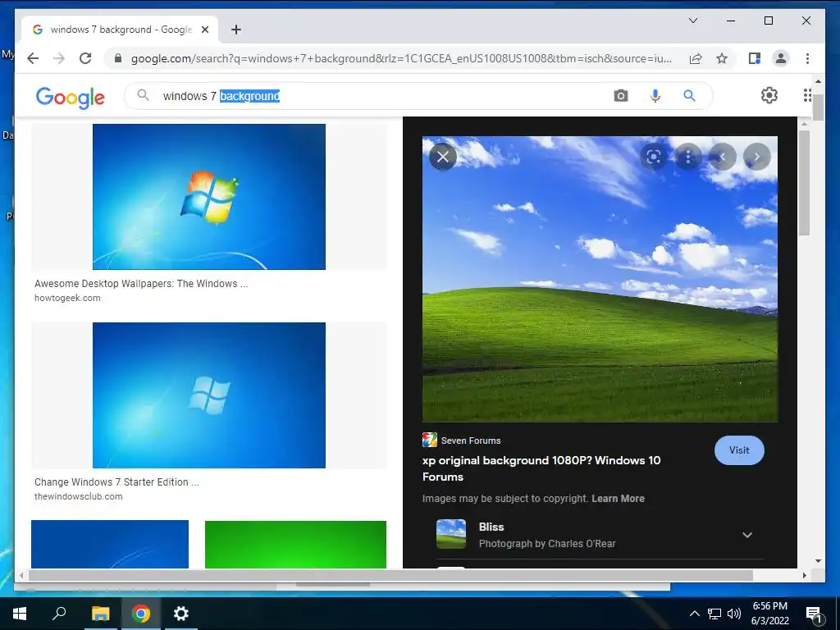Click the Seven Forums favicon

coord(430,440)
